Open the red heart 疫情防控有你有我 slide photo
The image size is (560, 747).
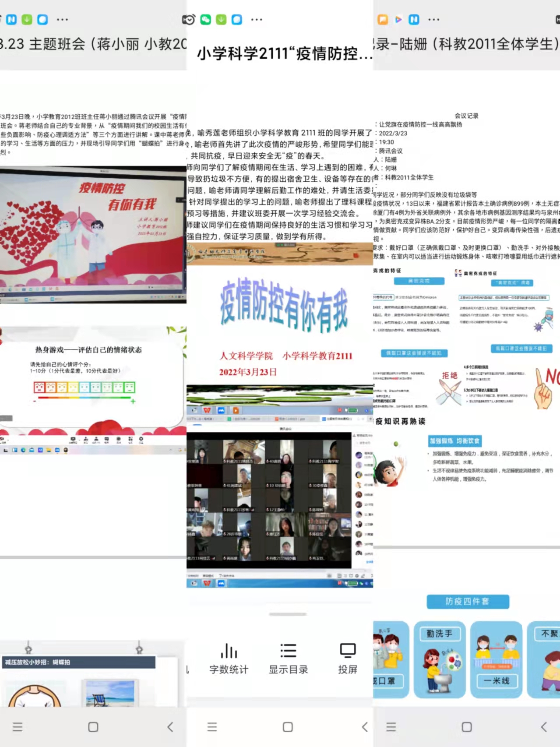point(93,234)
